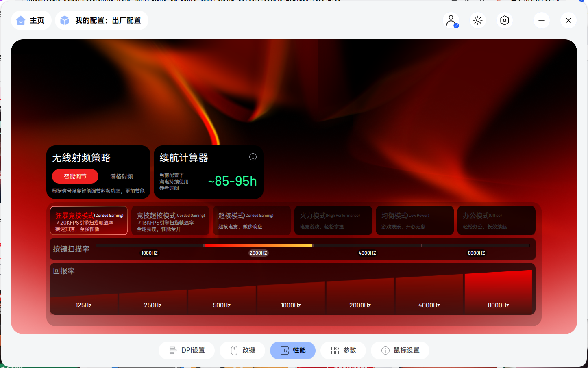The width and height of the screenshot is (588, 368).
Task: Set key scan rate to 2000HZ
Action: pos(258,253)
